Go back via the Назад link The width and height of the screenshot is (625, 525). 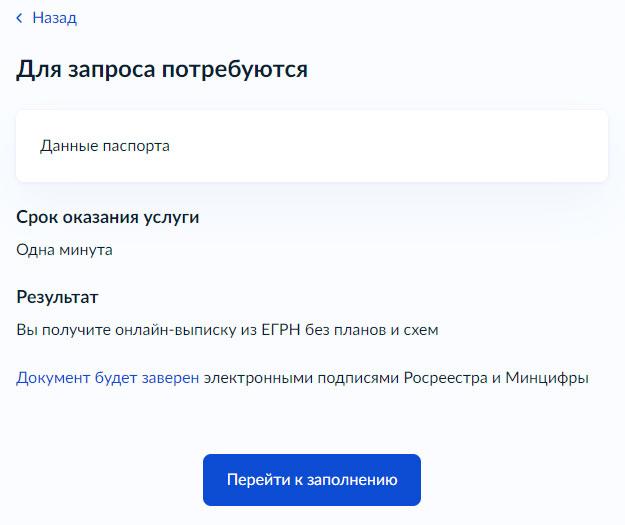pyautogui.click(x=54, y=18)
